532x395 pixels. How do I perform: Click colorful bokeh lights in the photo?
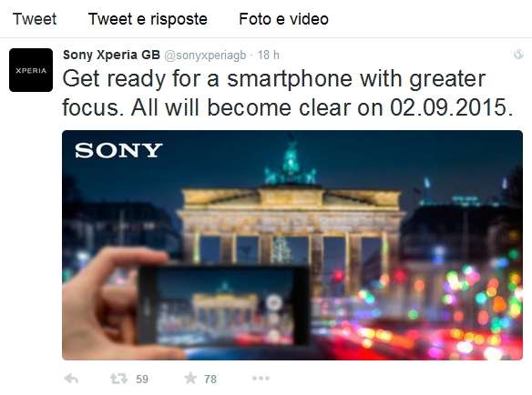(475, 299)
